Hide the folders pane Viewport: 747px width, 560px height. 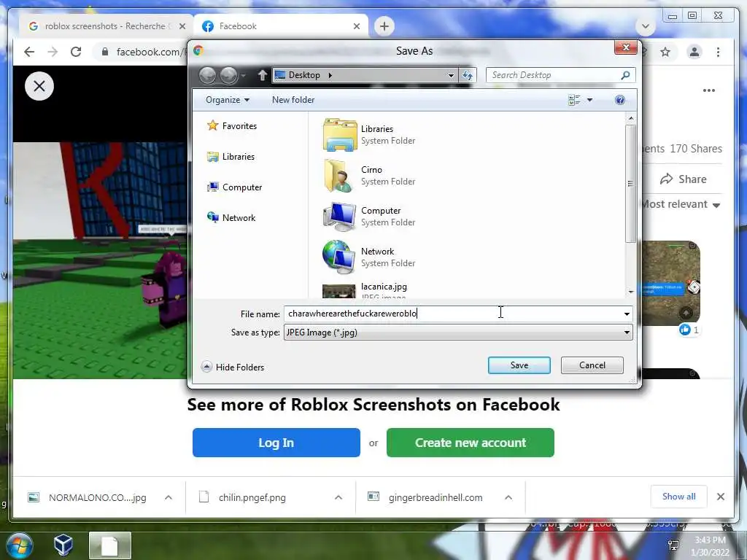(233, 367)
